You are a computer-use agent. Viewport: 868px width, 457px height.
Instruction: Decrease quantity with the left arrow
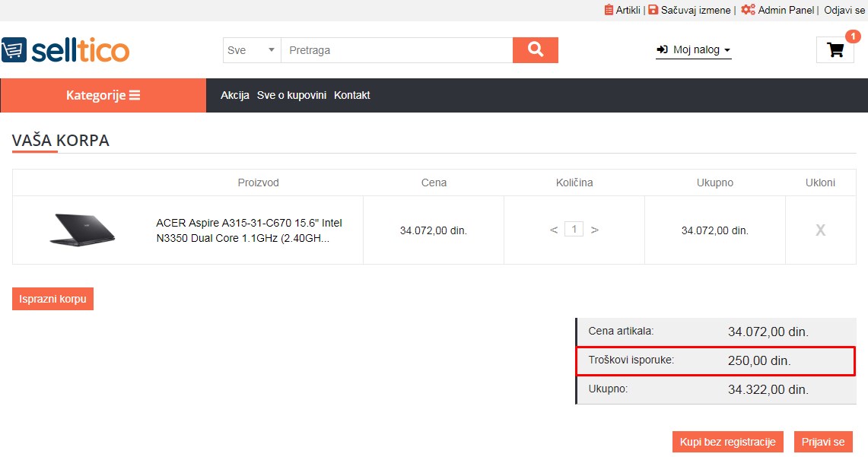coord(554,230)
